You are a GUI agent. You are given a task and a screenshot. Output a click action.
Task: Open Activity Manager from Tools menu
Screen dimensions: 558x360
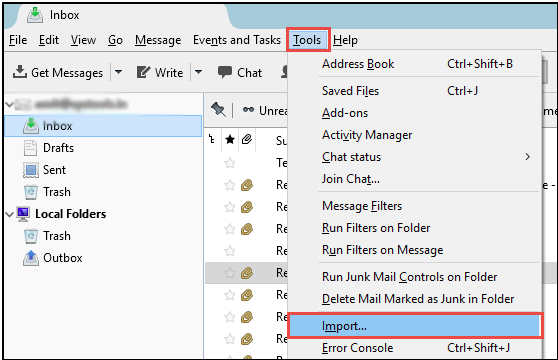[415, 135]
